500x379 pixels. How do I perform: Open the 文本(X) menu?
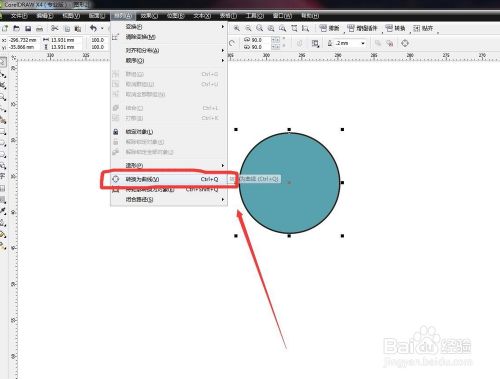[x=202, y=16]
